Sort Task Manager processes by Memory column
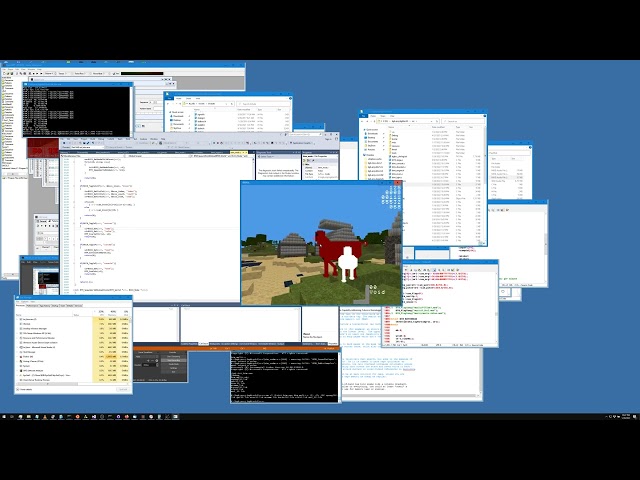640x480 pixels. tap(112, 313)
